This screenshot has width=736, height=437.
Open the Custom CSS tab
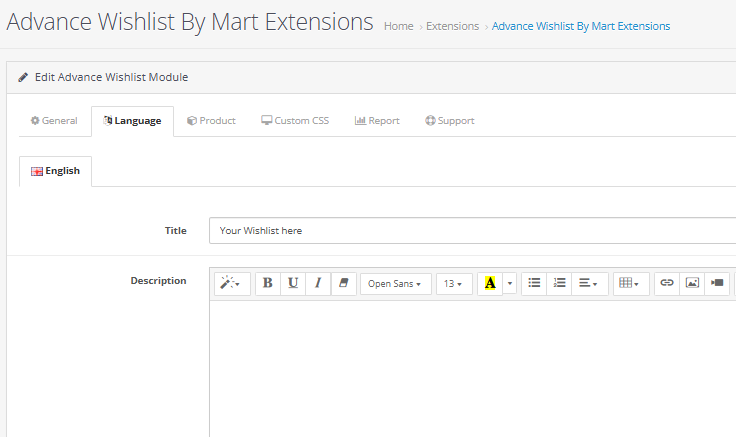pos(295,121)
